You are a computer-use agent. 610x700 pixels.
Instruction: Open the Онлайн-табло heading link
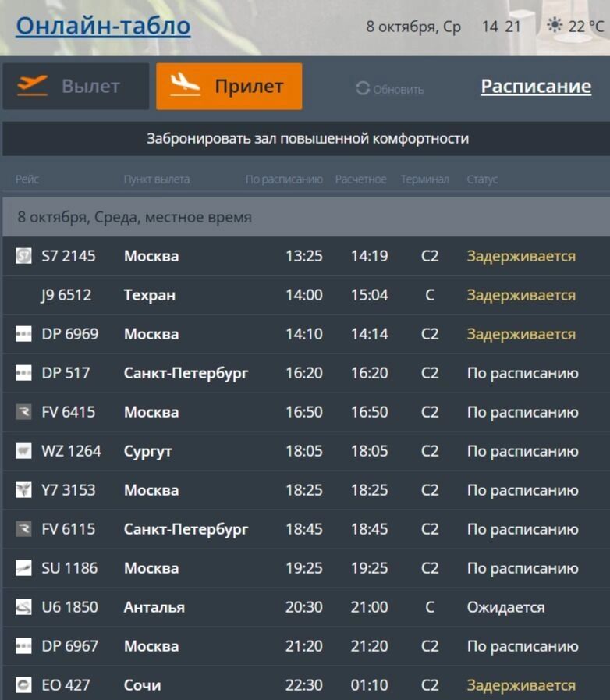tap(103, 26)
